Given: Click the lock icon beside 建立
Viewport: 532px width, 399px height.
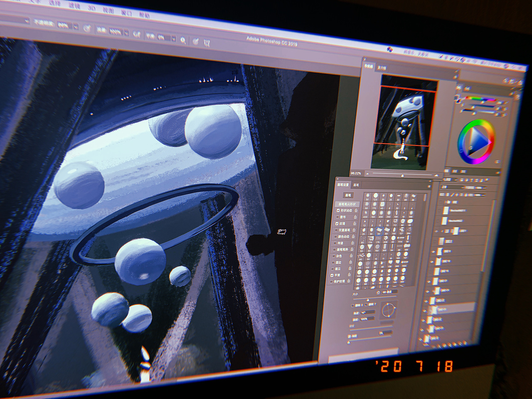Looking at the screenshot, I should click(350, 268).
